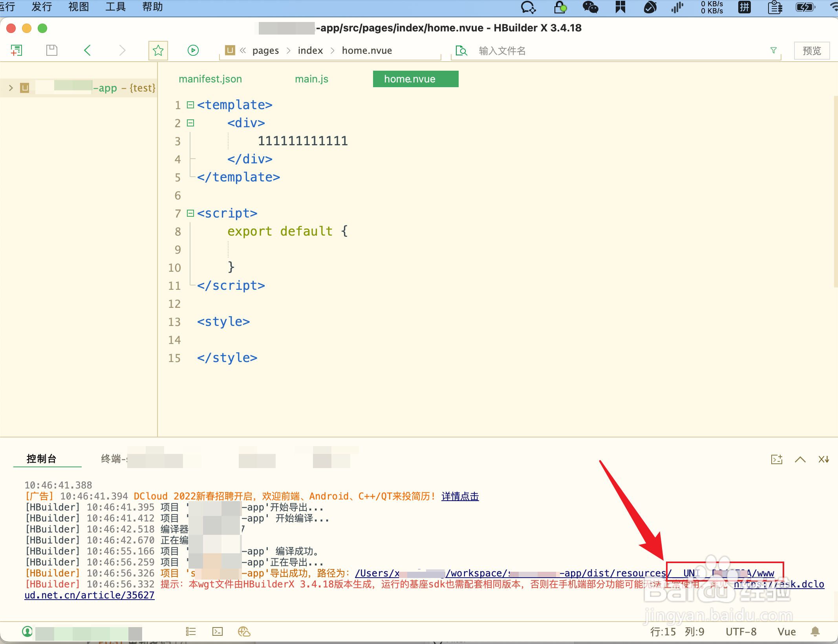This screenshot has width=838, height=644.
Task: Click the 行:15 列:9 cursor position
Action: 677,632
